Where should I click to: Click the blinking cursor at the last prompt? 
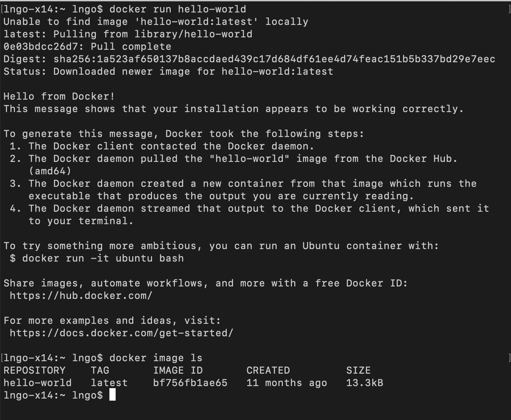(113, 395)
